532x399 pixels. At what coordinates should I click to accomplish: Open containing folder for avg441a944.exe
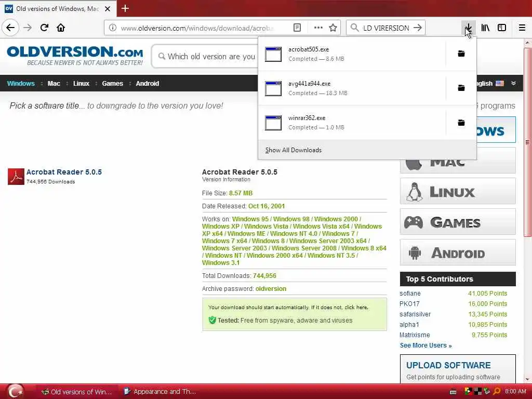pos(461,88)
